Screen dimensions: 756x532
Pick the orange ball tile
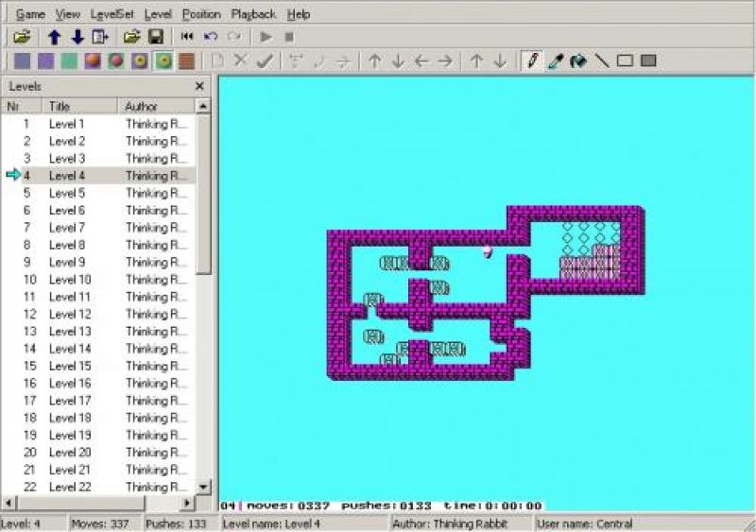(93, 61)
